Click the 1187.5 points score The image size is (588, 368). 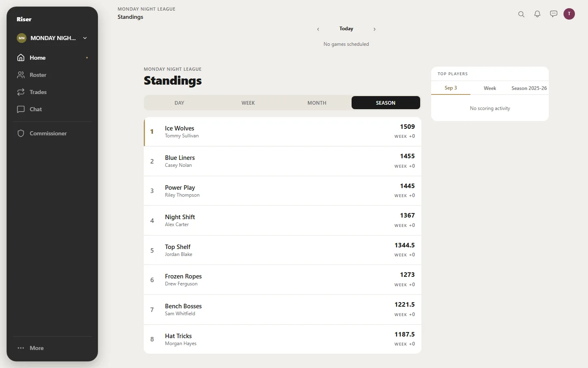[405, 334]
